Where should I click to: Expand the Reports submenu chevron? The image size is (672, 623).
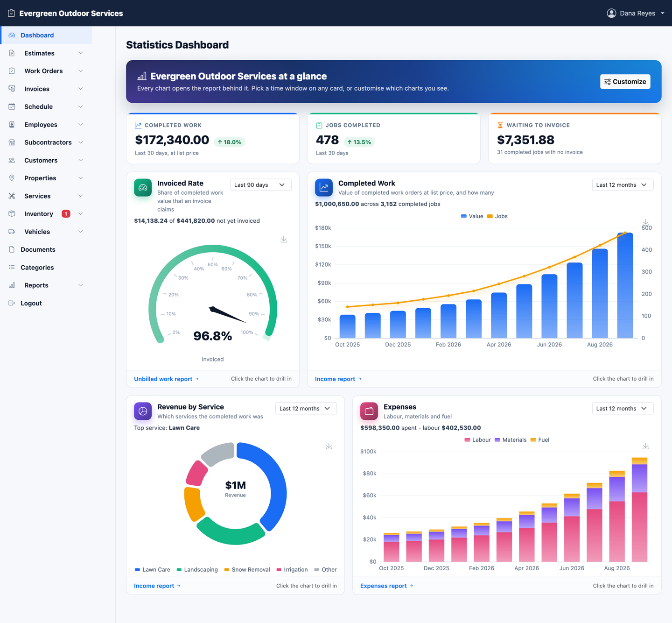pyautogui.click(x=81, y=285)
